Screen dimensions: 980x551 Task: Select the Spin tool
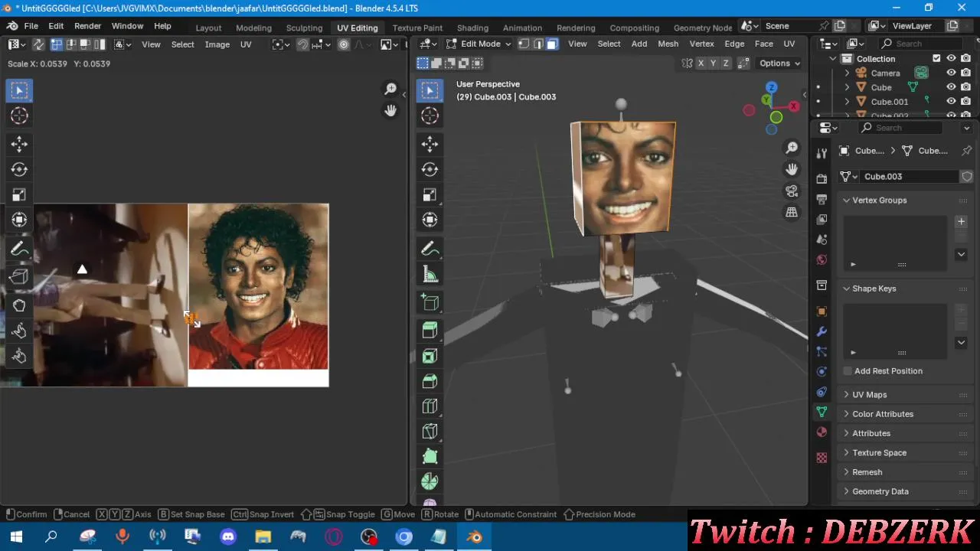[430, 482]
